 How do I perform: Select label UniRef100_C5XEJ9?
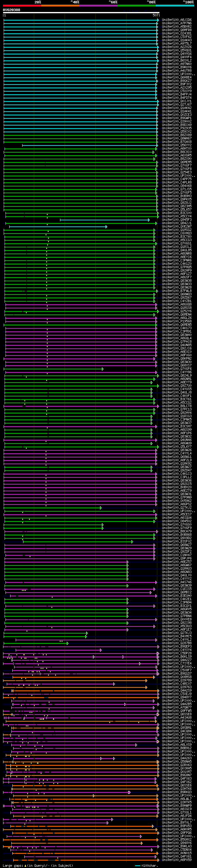coord(177,694)
